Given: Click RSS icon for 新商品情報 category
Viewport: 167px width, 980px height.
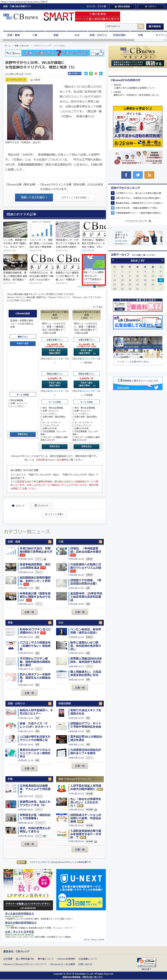Looking at the screenshot, I should [x=100, y=703].
